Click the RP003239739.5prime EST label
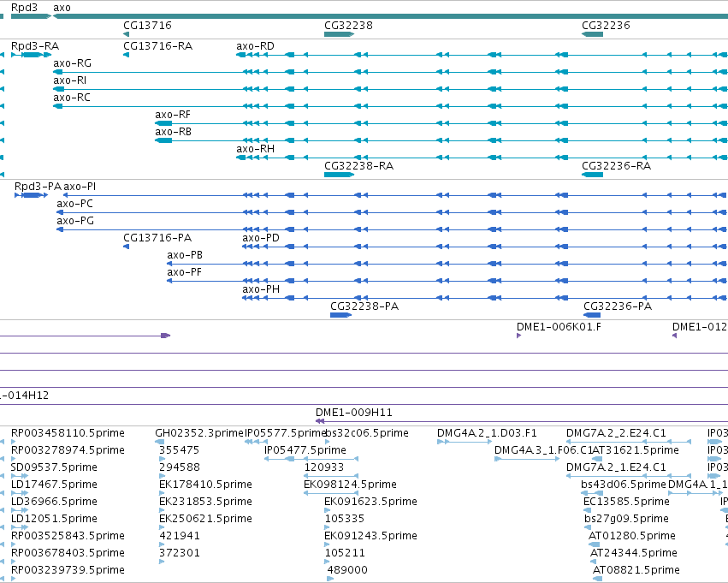Screen dimensions: 728x583 [x=68, y=570]
